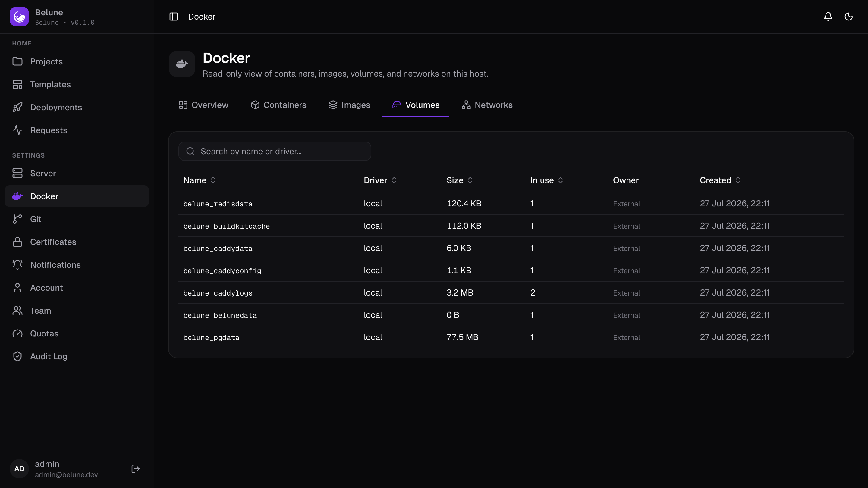Select the belune_buildkitcache volume name
The height and width of the screenshot is (488, 868).
tap(226, 226)
